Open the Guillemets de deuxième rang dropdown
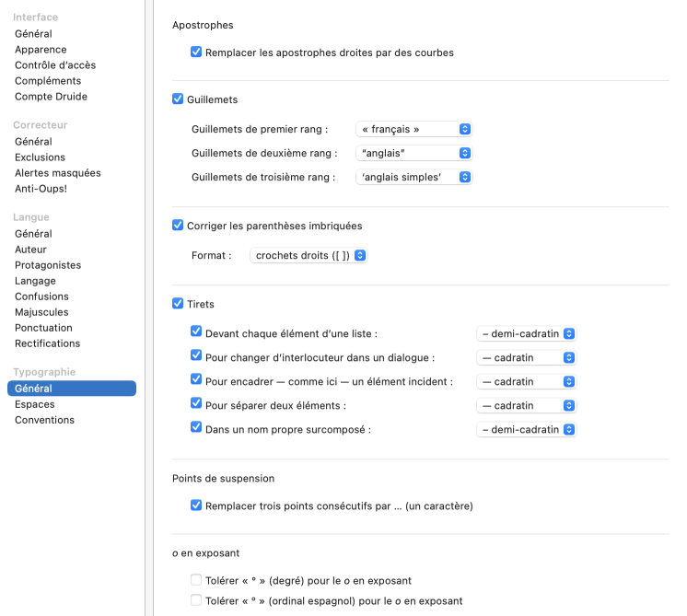Viewport: 687px width, 616px height. (x=413, y=153)
